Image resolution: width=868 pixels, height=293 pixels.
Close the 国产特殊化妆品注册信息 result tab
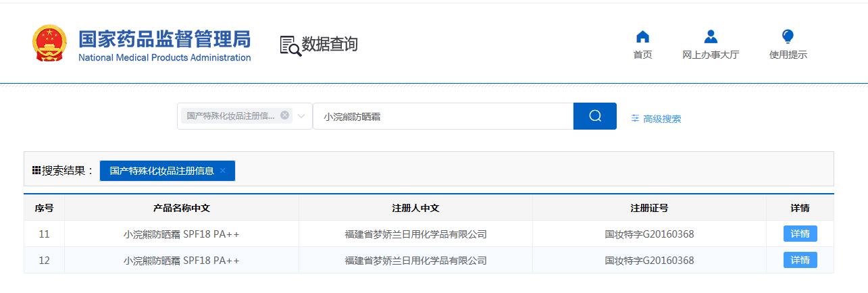coord(222,171)
